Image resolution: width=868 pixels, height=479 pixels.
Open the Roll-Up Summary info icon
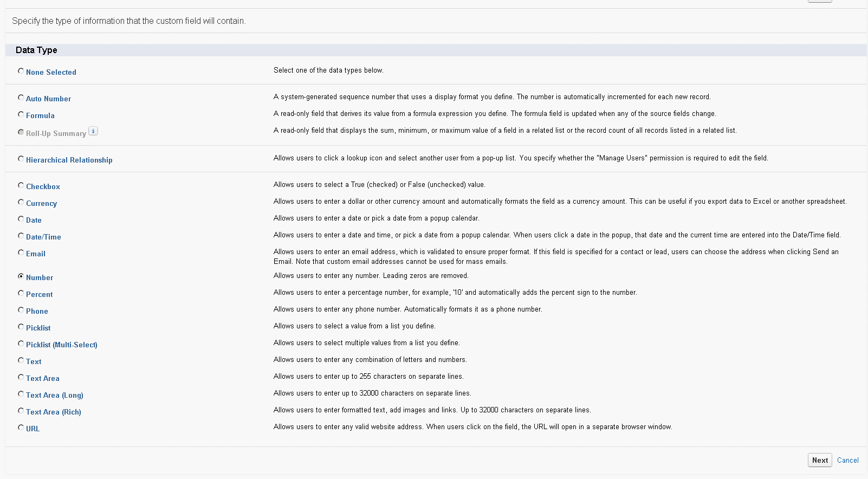coord(93,131)
